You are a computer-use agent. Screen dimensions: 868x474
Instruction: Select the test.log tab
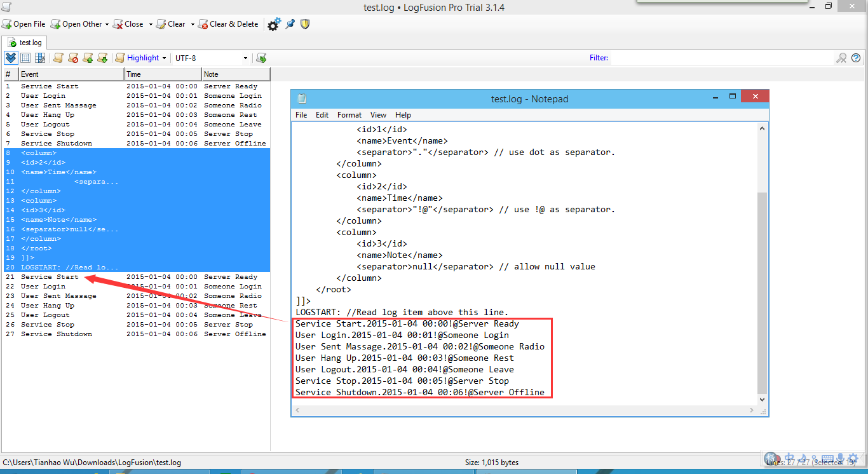(25, 43)
